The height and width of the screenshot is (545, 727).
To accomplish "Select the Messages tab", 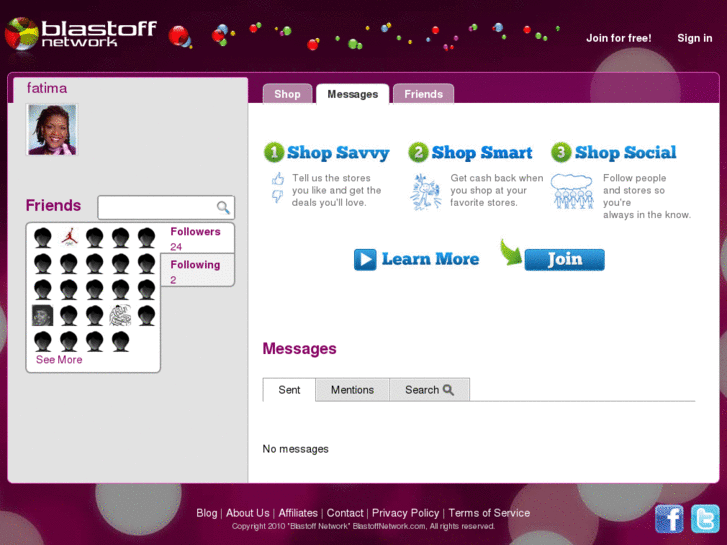I will click(x=353, y=94).
